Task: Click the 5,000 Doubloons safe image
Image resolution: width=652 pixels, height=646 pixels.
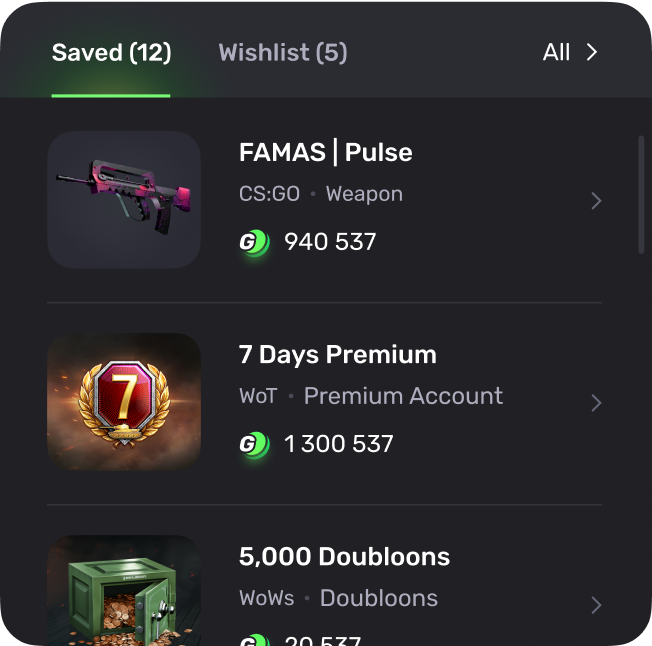Action: 124,592
